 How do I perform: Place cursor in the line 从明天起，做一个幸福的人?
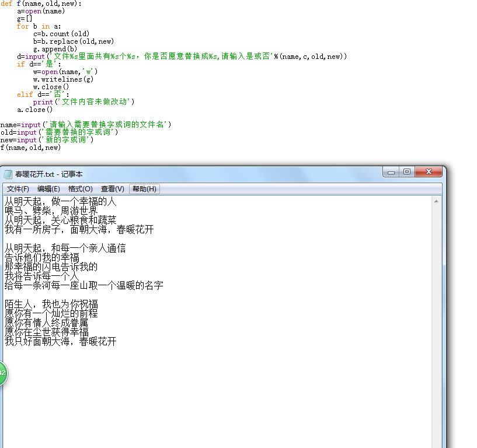point(58,201)
